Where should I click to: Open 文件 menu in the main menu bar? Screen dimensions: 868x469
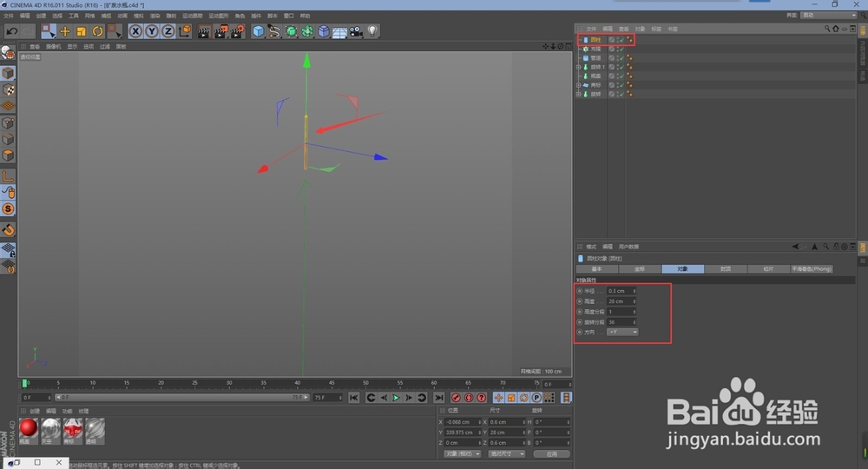coord(9,16)
